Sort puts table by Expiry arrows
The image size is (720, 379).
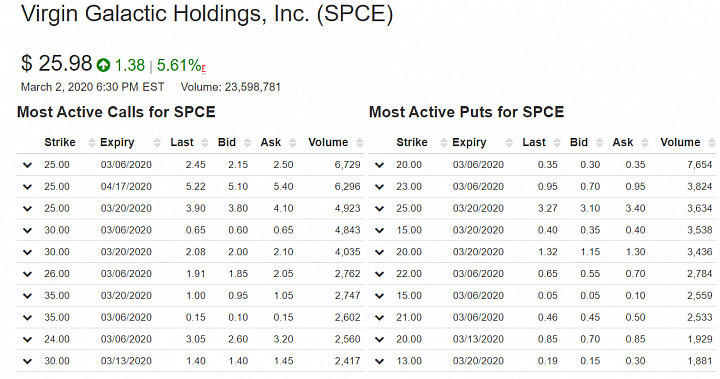tap(509, 142)
